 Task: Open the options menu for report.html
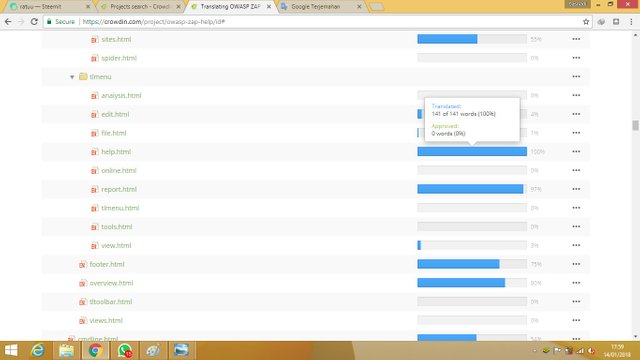pyautogui.click(x=576, y=189)
